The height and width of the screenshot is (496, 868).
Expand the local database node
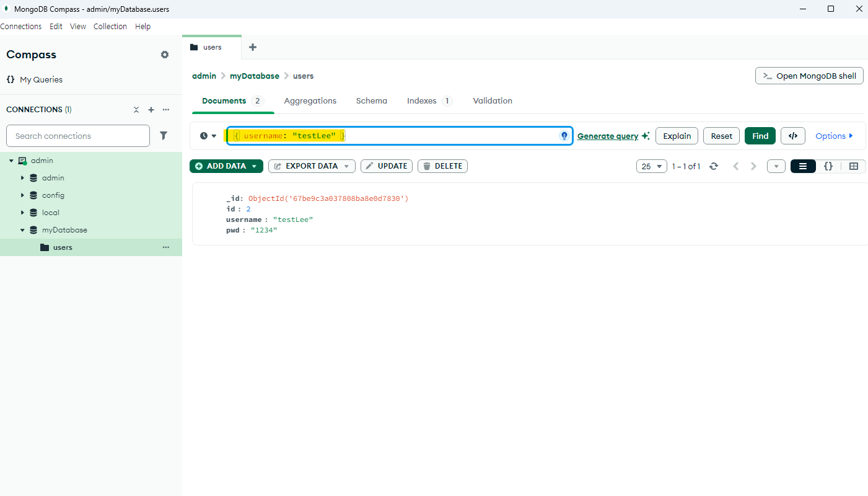pyautogui.click(x=22, y=213)
